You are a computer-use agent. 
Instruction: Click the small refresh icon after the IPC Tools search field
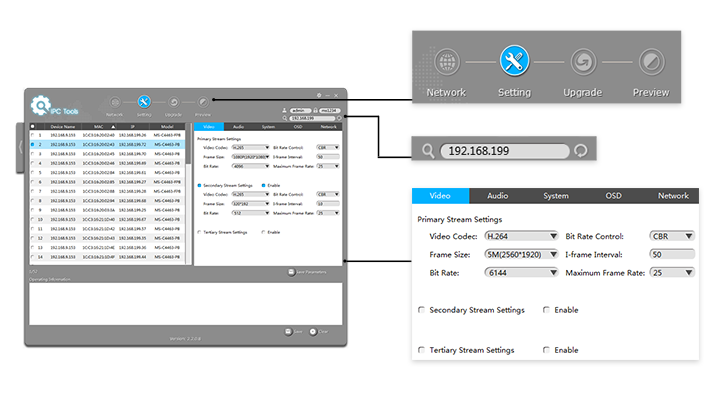pos(339,118)
